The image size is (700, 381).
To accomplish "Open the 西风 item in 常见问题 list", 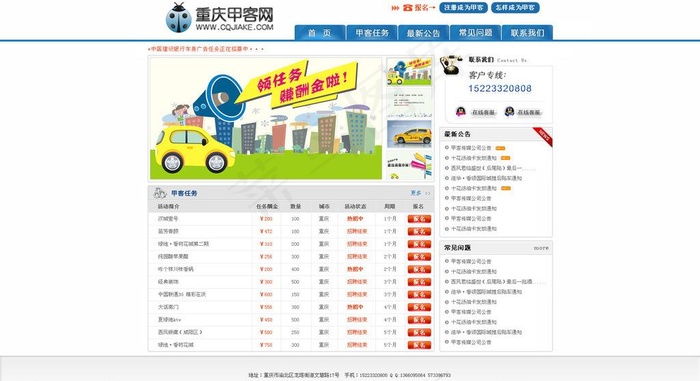I will pyautogui.click(x=498, y=282).
